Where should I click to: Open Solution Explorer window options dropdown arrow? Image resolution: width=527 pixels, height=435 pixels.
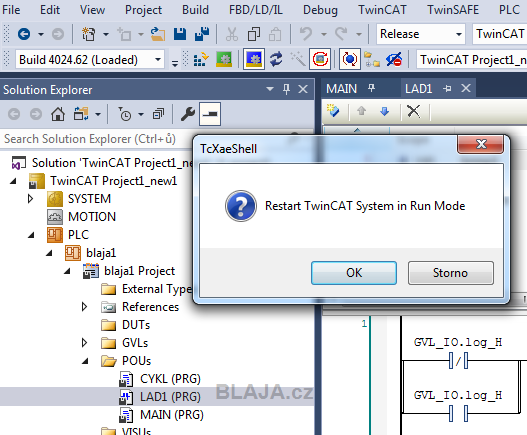pyautogui.click(x=270, y=89)
